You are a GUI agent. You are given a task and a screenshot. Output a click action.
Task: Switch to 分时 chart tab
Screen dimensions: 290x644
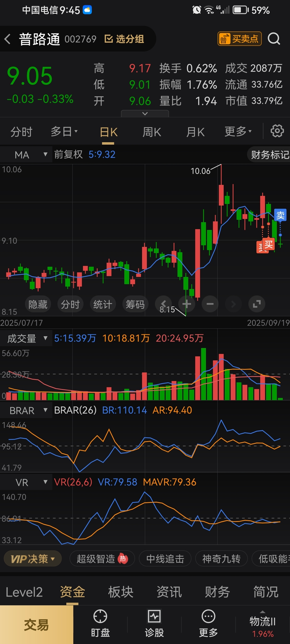tap(21, 132)
